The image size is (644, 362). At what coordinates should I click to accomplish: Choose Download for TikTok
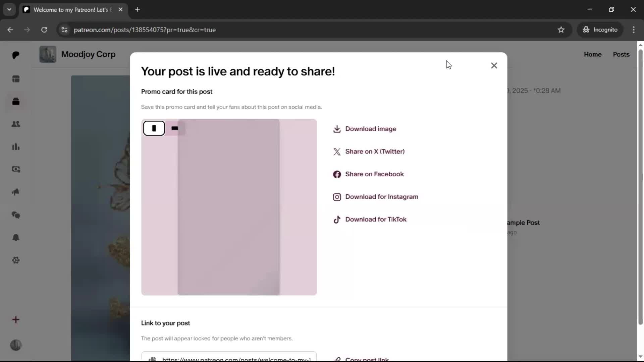[370, 220]
